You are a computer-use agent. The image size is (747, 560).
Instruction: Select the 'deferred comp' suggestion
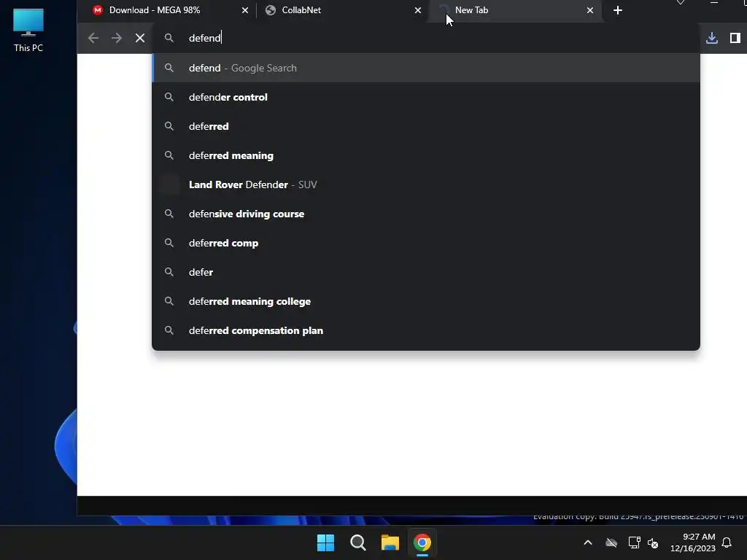[426, 243]
